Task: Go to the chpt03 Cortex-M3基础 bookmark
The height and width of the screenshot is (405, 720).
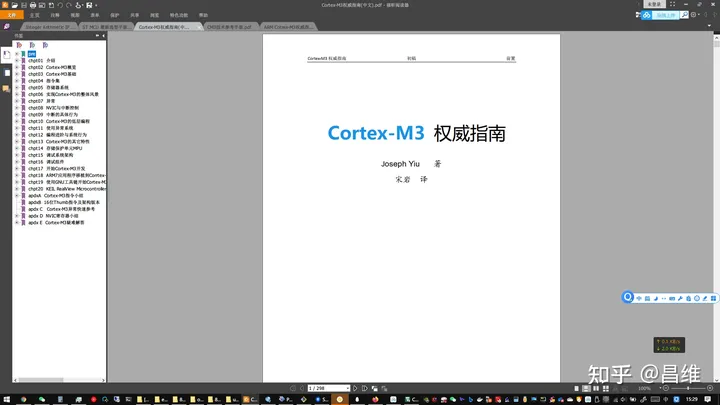Action: point(52,74)
